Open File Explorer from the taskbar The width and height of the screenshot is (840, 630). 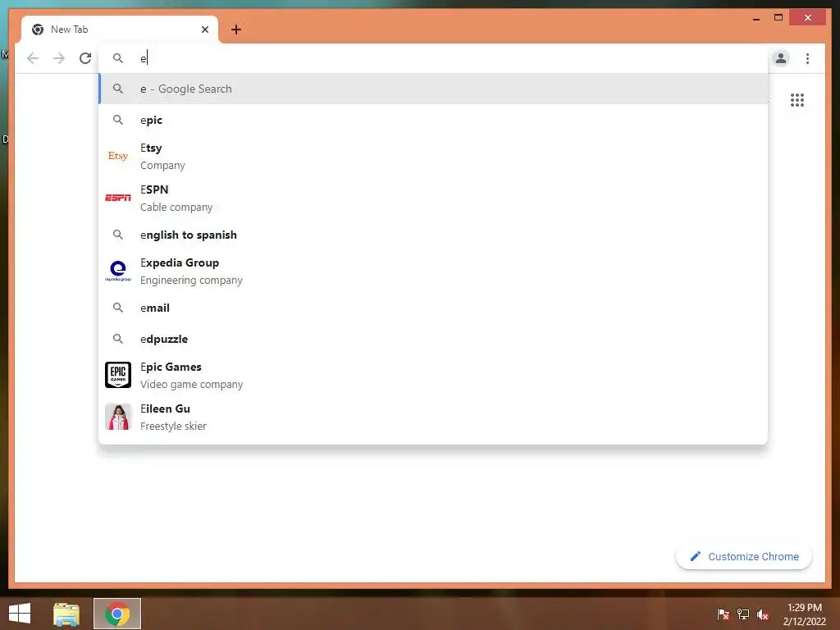pos(66,614)
